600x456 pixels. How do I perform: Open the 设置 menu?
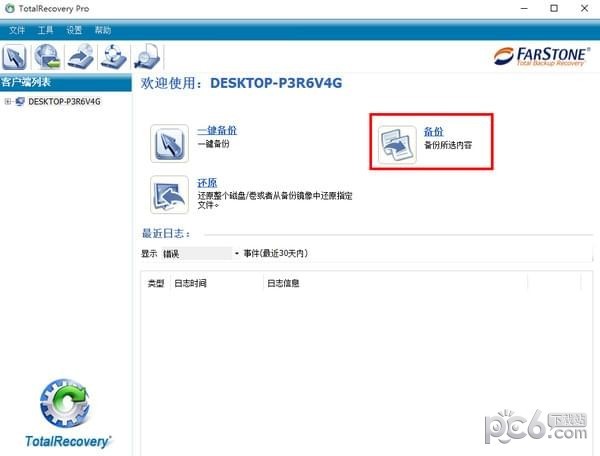point(74,30)
